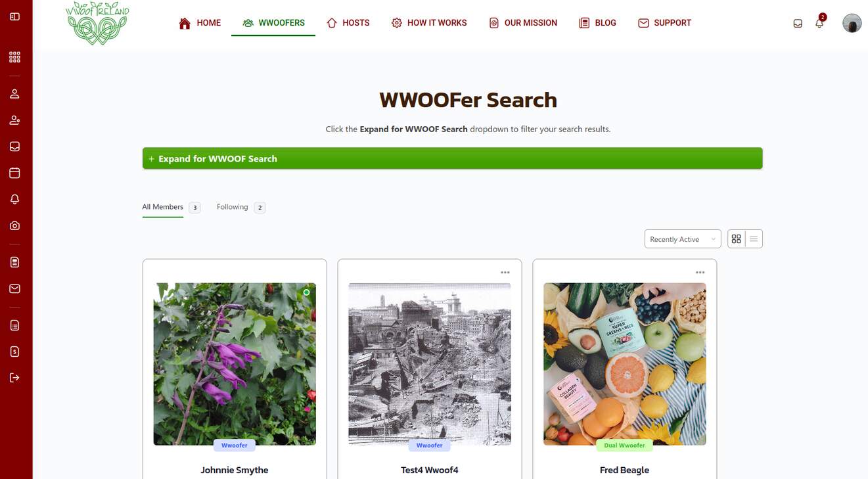Open the Recently Active sort dropdown

tap(683, 239)
